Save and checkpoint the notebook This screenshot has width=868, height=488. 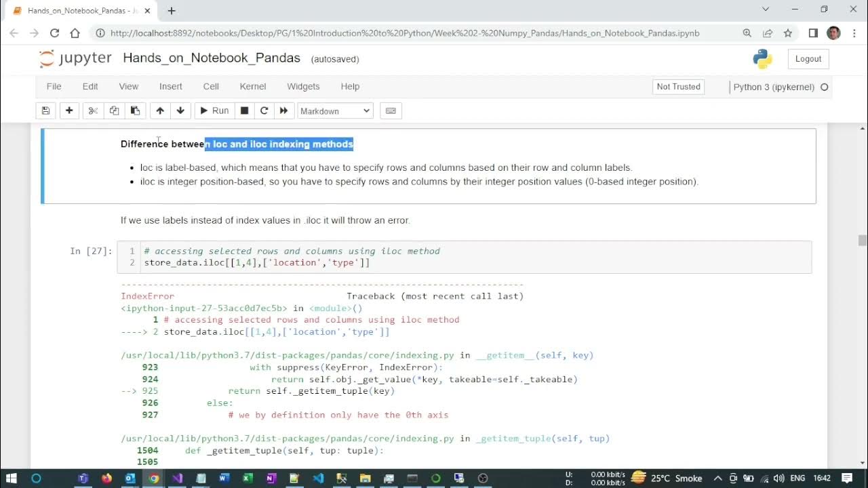[x=45, y=110]
